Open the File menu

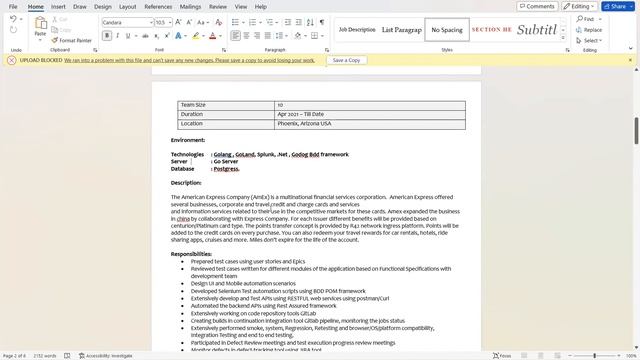pos(13,7)
